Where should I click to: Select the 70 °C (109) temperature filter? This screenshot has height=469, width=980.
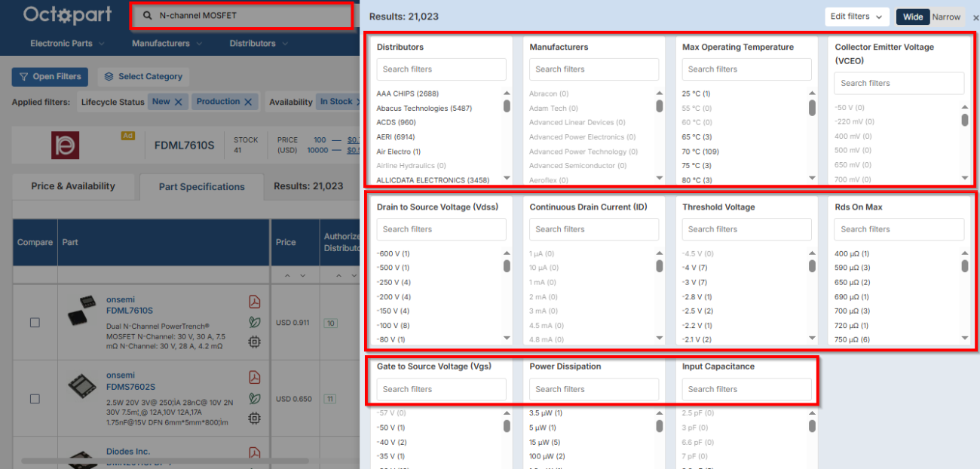pos(700,152)
